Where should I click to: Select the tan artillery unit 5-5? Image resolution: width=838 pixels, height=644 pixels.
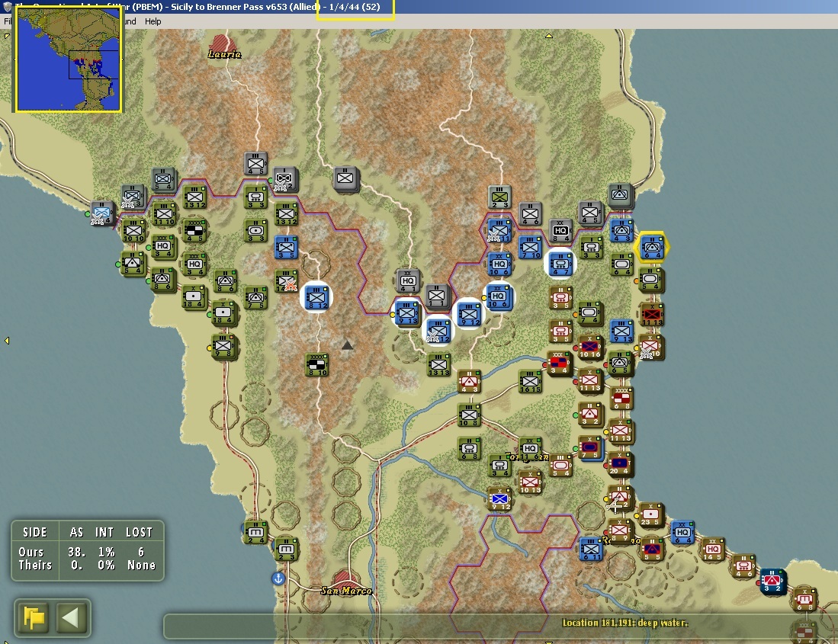(x=651, y=549)
